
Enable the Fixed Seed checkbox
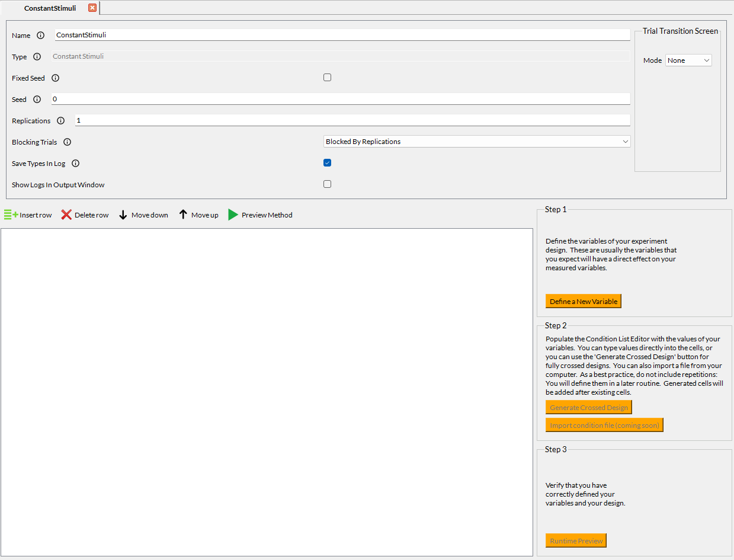(327, 78)
